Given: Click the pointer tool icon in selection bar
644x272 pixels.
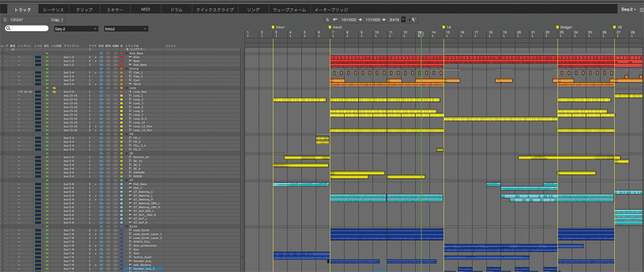Looking at the screenshot, I should [x=414, y=19].
